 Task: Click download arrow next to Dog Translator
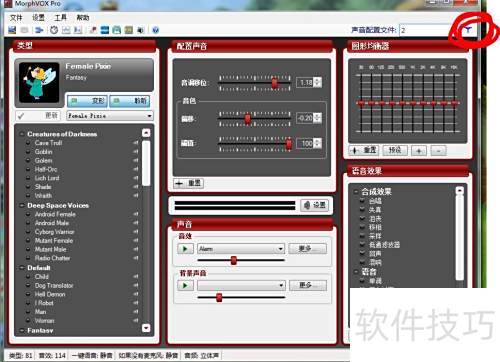click(x=136, y=285)
